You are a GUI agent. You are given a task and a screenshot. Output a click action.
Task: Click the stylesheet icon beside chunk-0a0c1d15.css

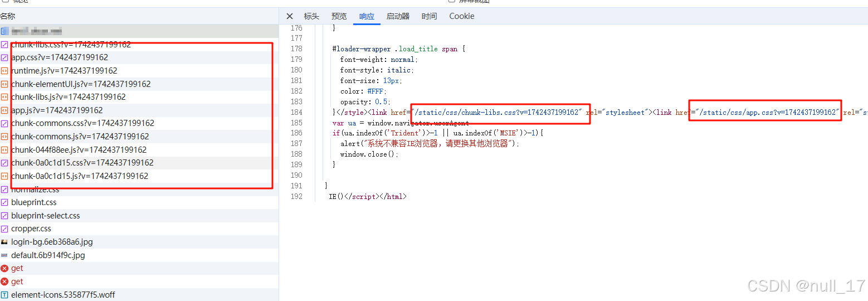pos(4,163)
